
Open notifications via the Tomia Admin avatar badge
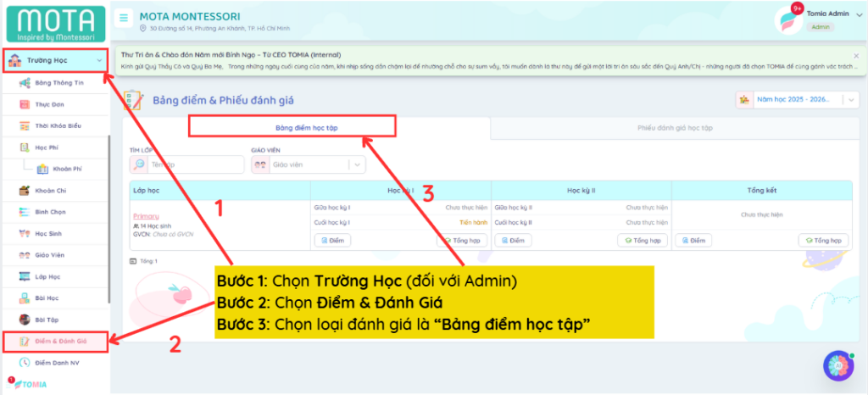pyautogui.click(x=795, y=9)
